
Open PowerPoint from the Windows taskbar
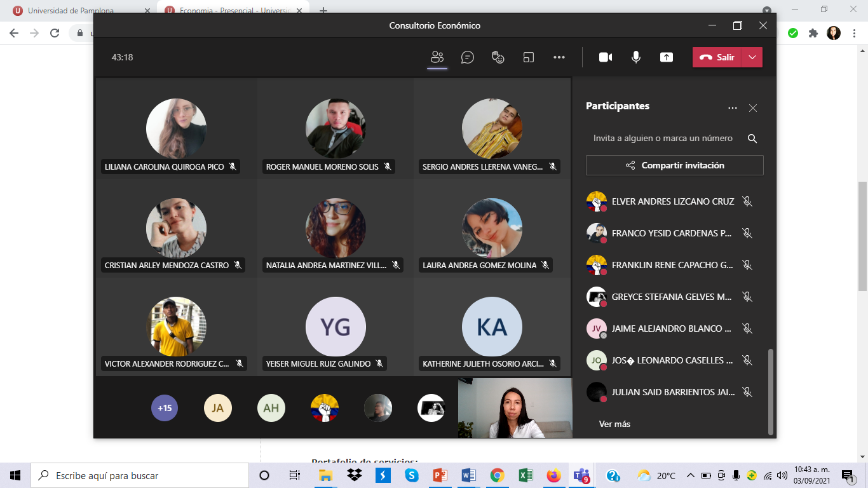tap(440, 475)
